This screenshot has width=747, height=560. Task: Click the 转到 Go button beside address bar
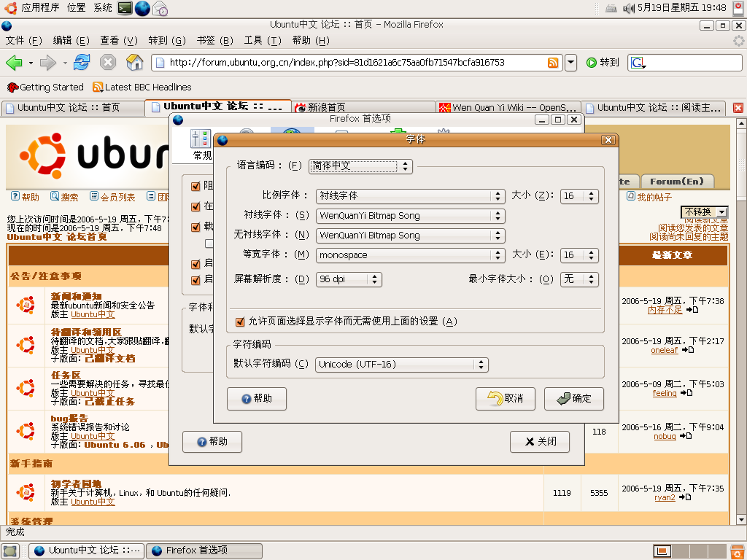pyautogui.click(x=603, y=63)
